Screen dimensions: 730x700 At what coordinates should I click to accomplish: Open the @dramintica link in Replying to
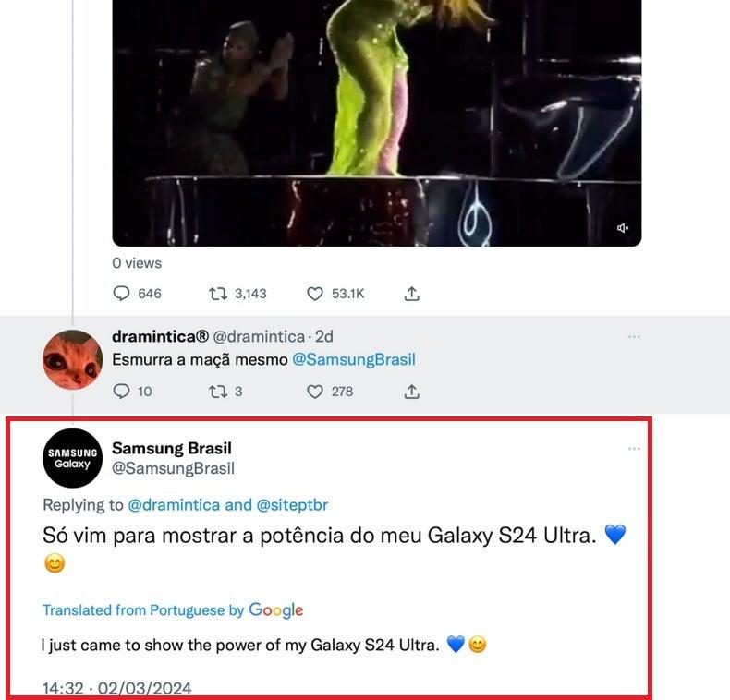coord(174,505)
